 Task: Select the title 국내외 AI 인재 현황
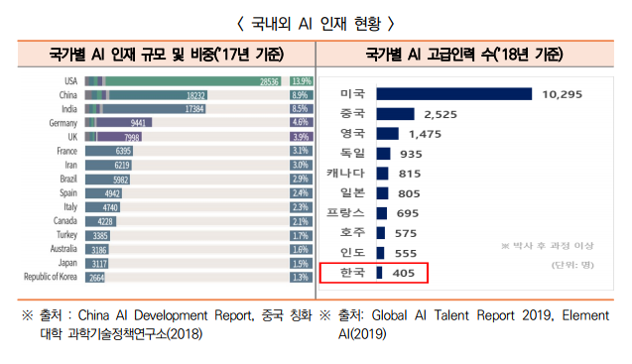coord(316,24)
